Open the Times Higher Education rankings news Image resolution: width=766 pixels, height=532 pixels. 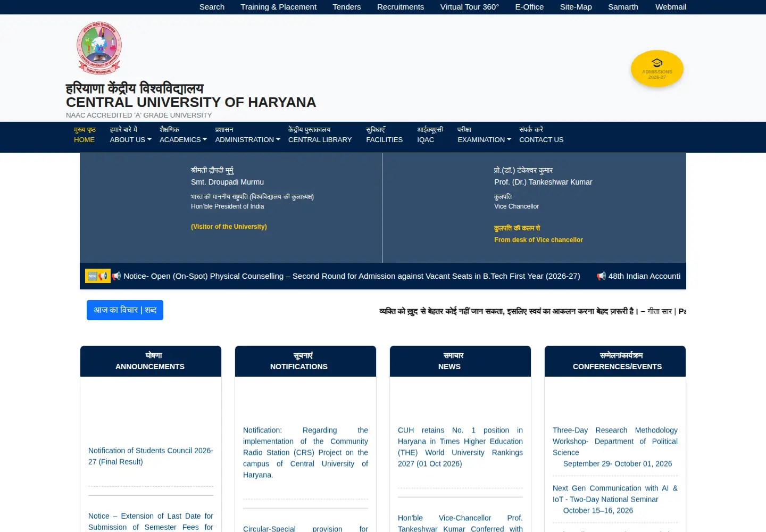click(460, 447)
